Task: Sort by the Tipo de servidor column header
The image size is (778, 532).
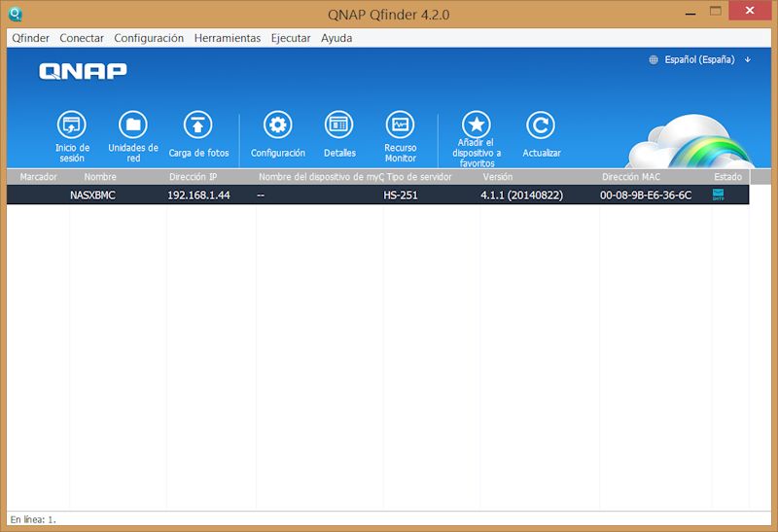Action: 419,177
